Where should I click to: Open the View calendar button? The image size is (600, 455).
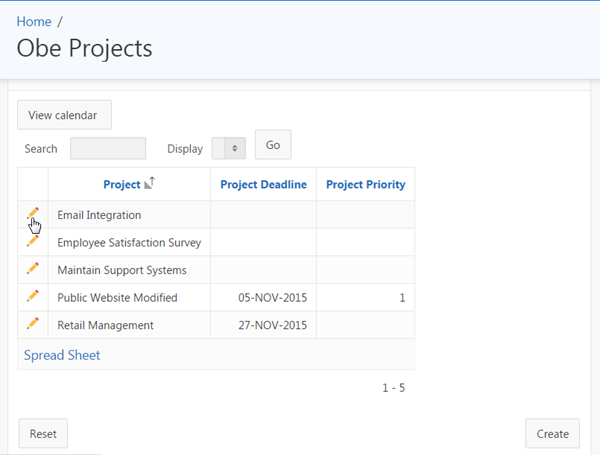point(64,115)
